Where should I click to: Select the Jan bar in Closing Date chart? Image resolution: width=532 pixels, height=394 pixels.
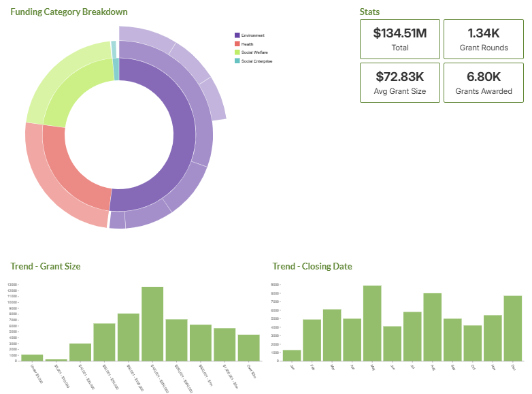pyautogui.click(x=292, y=355)
